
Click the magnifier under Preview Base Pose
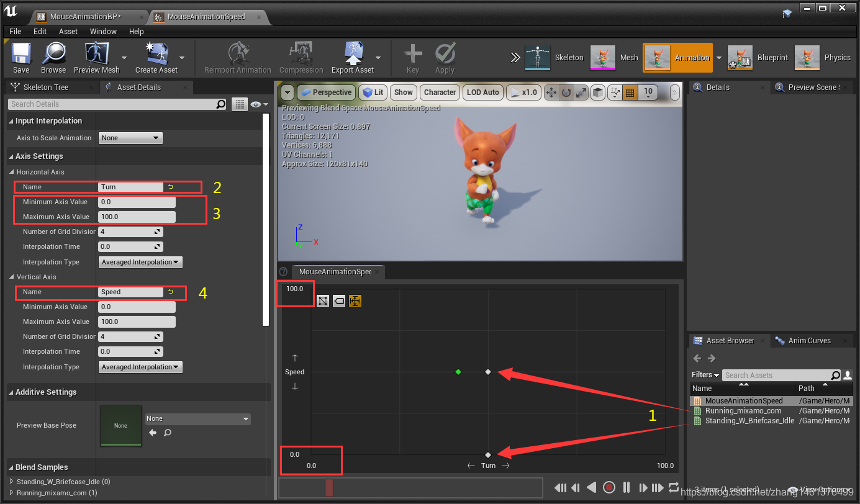pyautogui.click(x=167, y=433)
